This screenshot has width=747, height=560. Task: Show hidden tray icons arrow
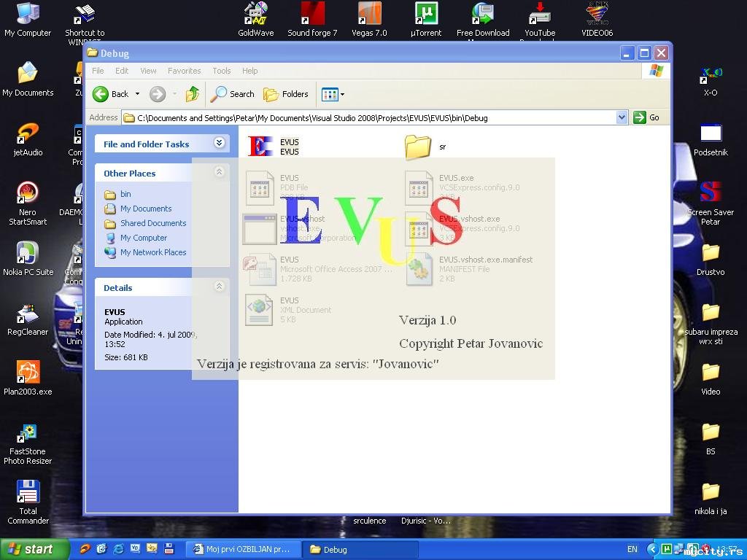tap(651, 550)
